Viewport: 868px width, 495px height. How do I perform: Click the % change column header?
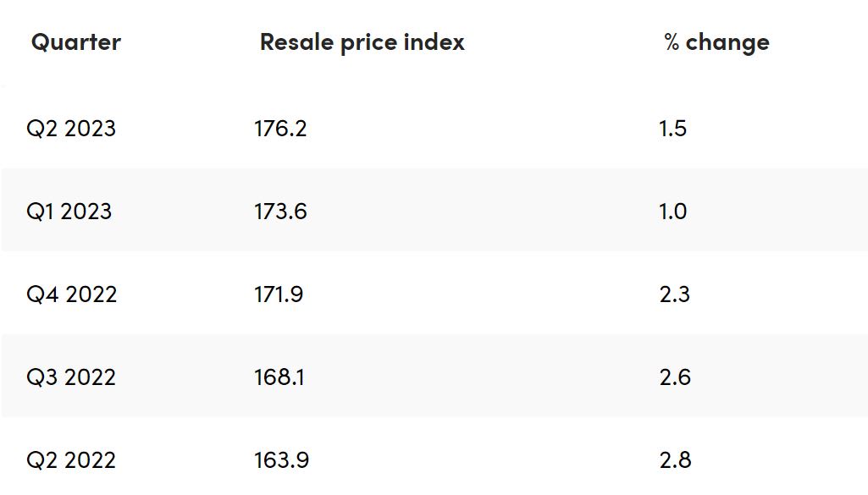tap(716, 42)
